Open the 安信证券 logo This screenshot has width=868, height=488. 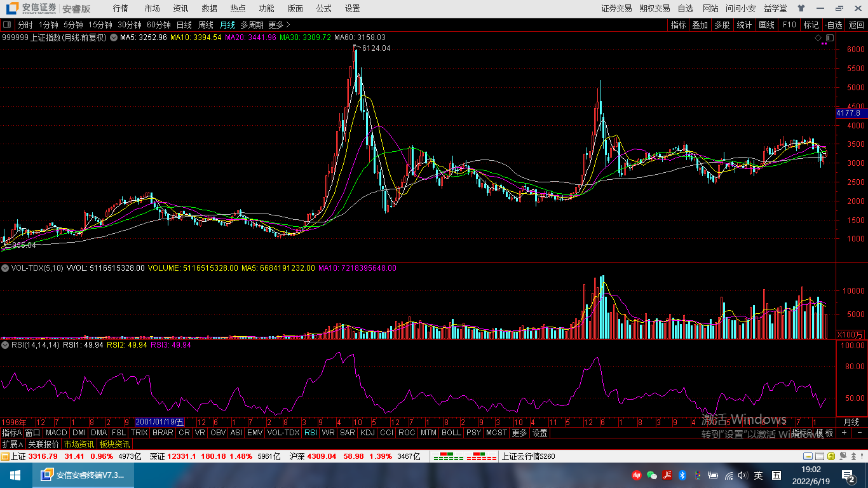coord(32,8)
